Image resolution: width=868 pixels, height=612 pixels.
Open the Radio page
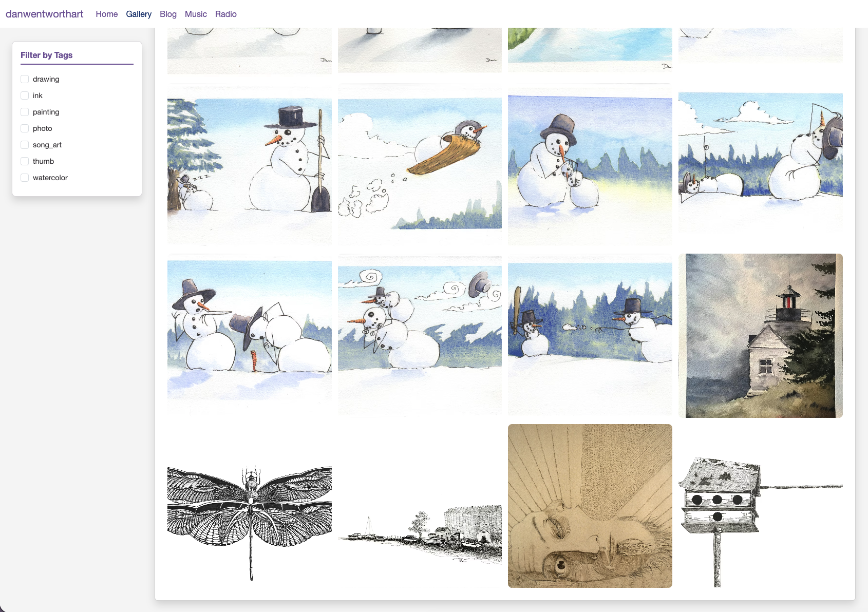pyautogui.click(x=225, y=14)
